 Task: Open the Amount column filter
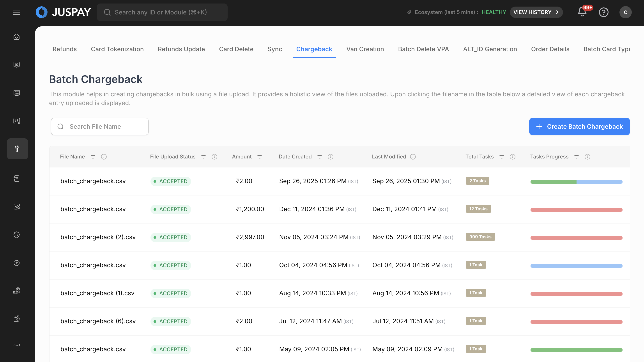point(260,157)
